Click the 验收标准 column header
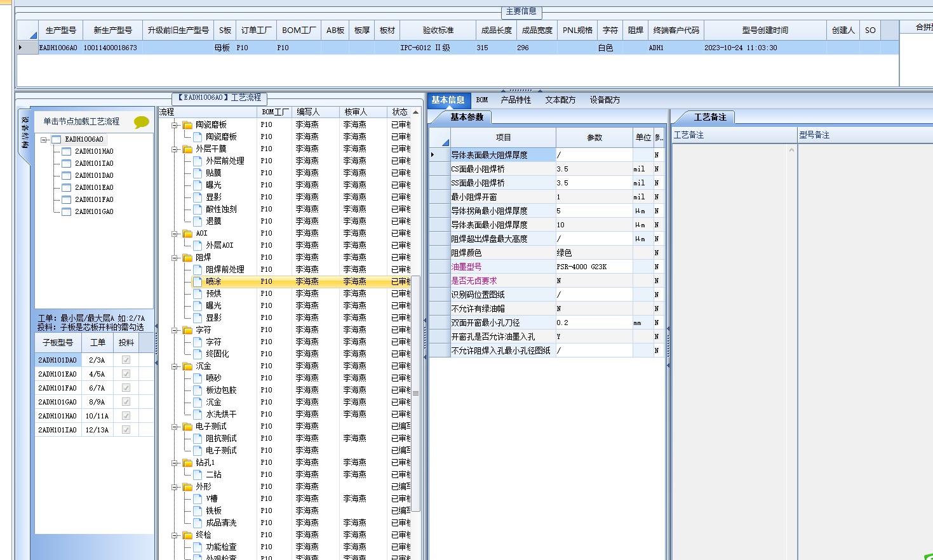Screen dimensions: 933x560 click(438, 30)
